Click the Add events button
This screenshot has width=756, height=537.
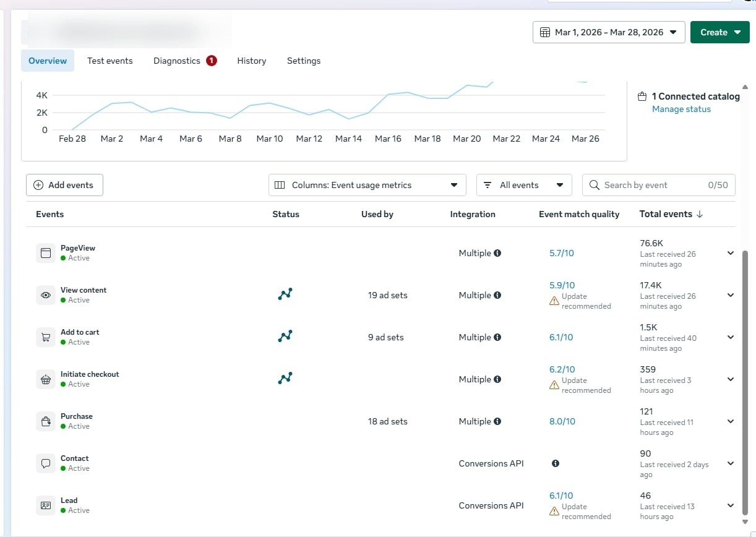click(x=64, y=185)
